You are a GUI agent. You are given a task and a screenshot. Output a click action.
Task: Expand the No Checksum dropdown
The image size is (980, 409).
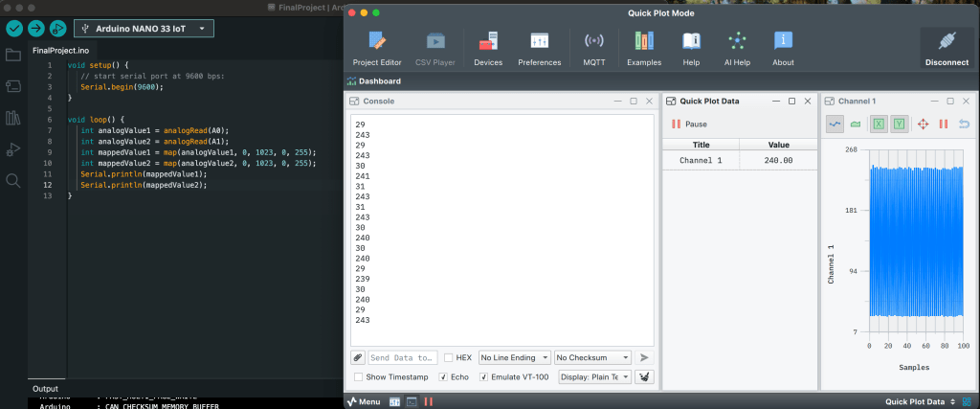[592, 357]
